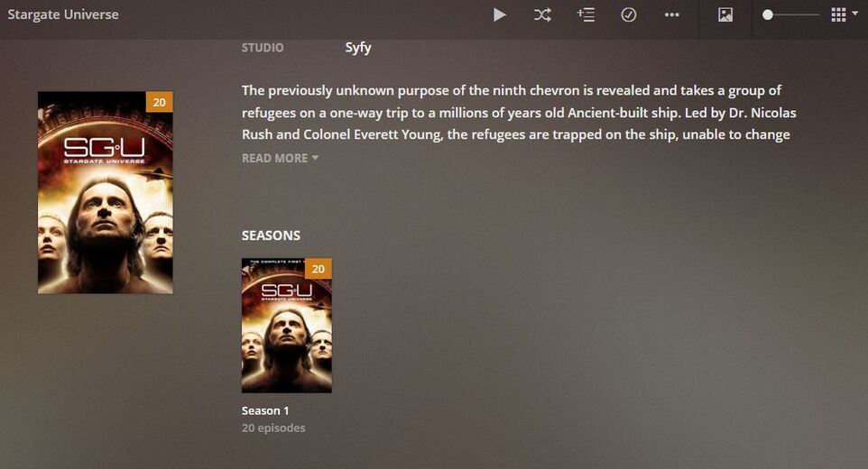Click the 20 badge on main poster
Image resolution: width=868 pixels, height=469 pixels.
pyautogui.click(x=160, y=102)
